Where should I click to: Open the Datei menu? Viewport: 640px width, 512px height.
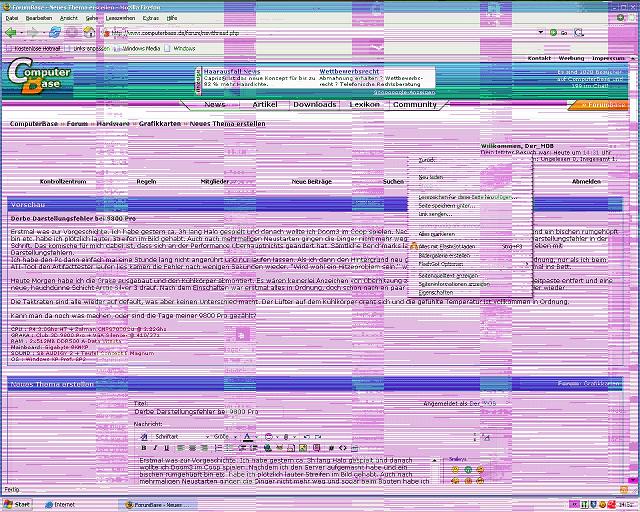(x=12, y=18)
